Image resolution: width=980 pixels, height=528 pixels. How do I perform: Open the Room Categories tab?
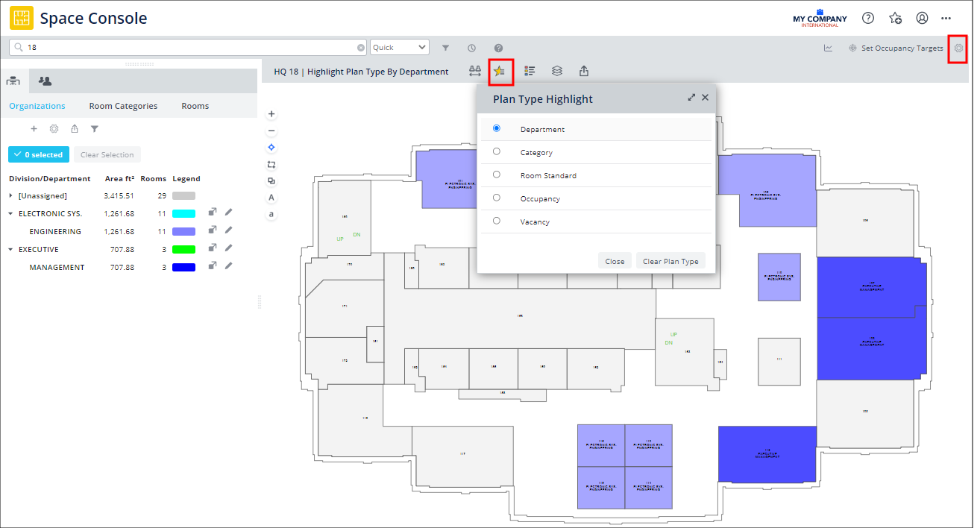tap(123, 105)
